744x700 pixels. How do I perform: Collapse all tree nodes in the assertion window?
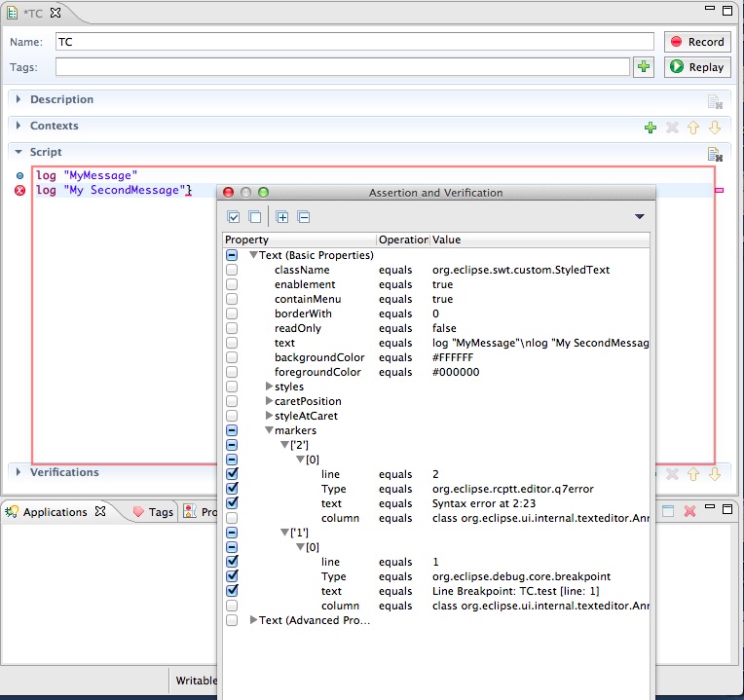tap(304, 217)
